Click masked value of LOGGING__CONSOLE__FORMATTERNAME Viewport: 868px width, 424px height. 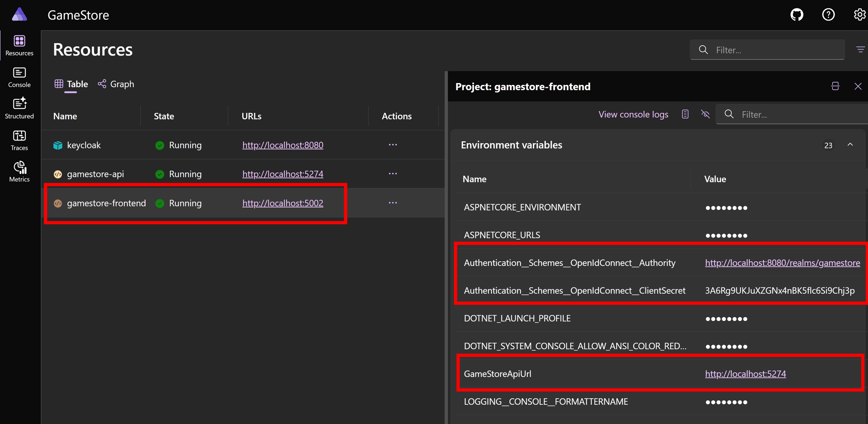(726, 402)
